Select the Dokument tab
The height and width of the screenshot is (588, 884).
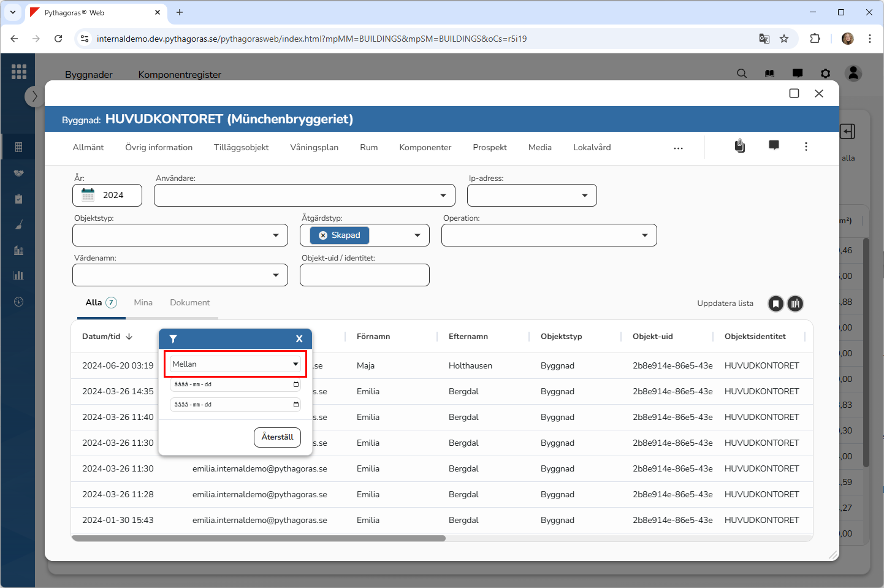(x=189, y=302)
